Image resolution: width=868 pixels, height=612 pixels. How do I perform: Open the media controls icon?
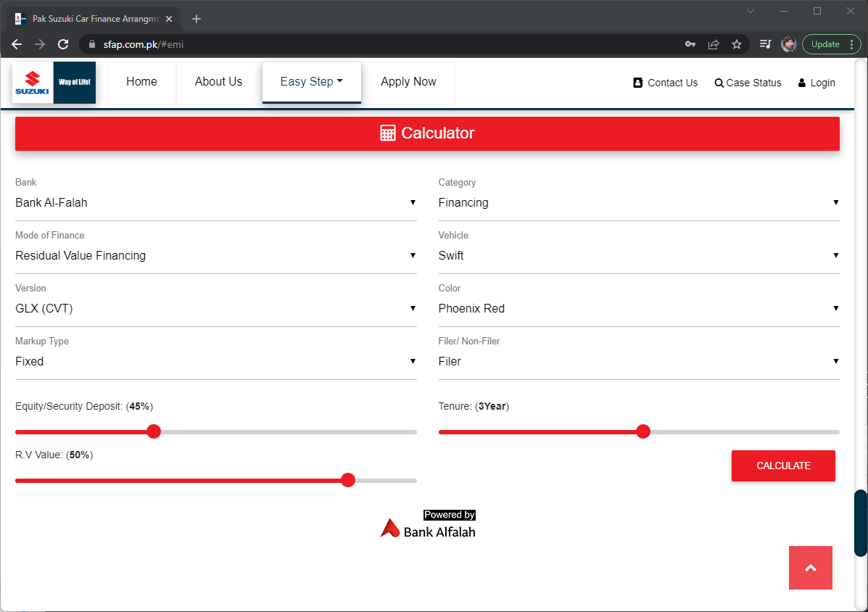coord(766,44)
